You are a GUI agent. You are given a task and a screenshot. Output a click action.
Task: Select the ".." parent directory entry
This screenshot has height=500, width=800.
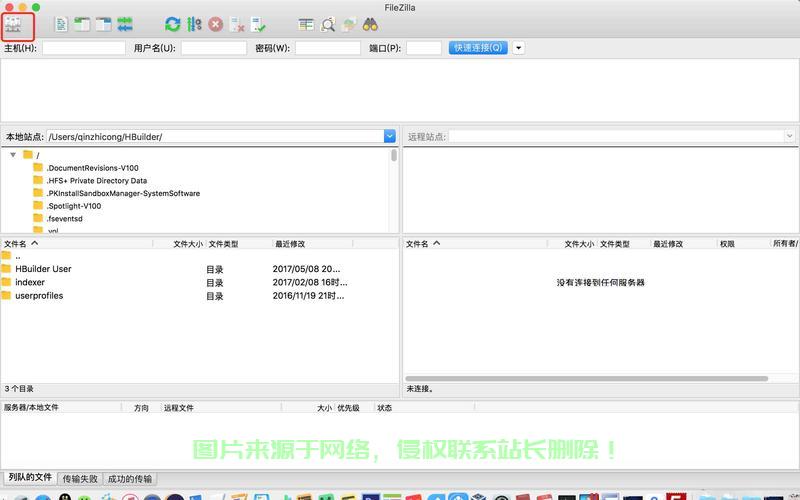click(199, 256)
